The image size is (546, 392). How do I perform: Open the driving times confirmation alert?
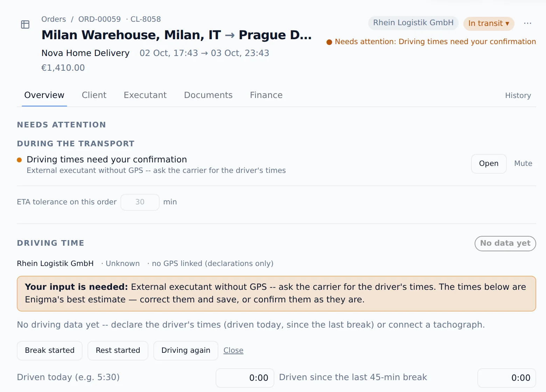coord(489,163)
